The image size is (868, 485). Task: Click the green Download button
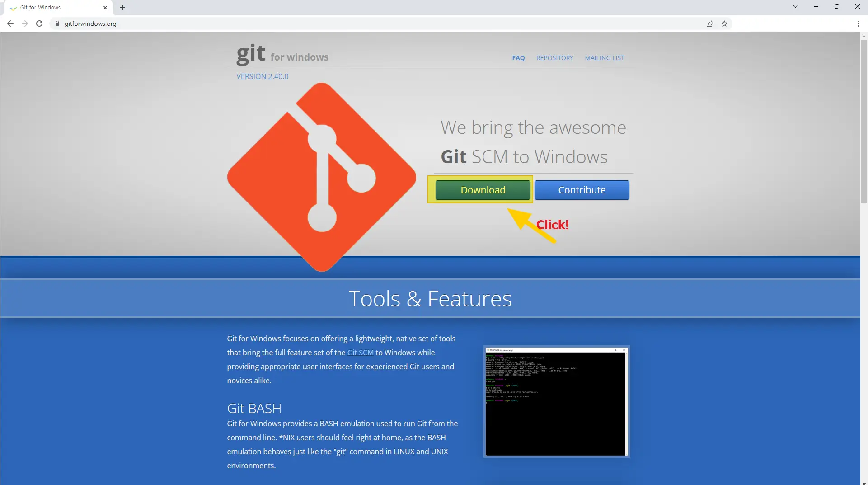(x=483, y=190)
